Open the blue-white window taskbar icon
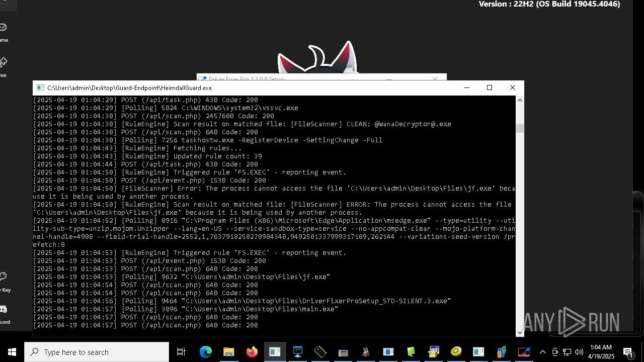The width and height of the screenshot is (644, 362). [388, 352]
